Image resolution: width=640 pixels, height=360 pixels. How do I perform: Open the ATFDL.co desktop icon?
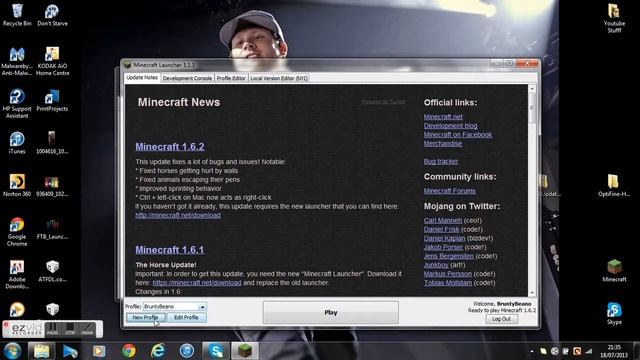pos(52,271)
